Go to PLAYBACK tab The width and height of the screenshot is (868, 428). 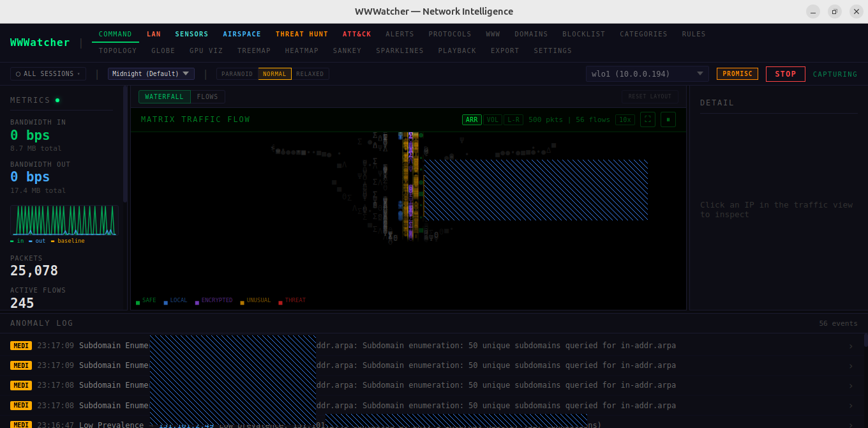click(457, 50)
